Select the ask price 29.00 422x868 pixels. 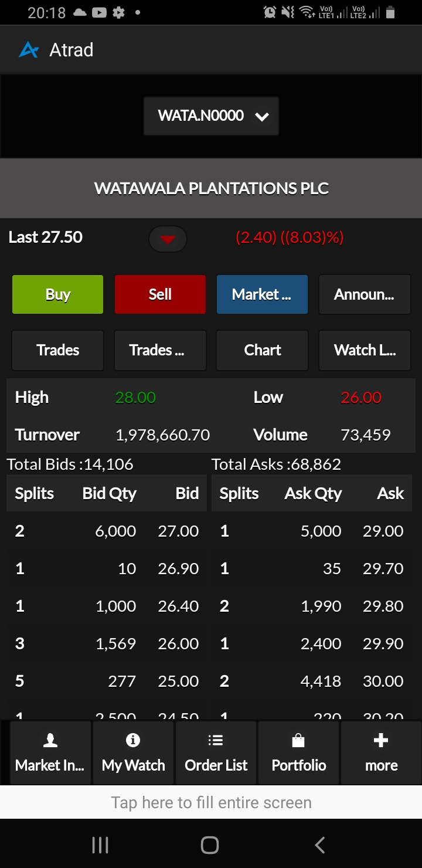click(x=383, y=531)
